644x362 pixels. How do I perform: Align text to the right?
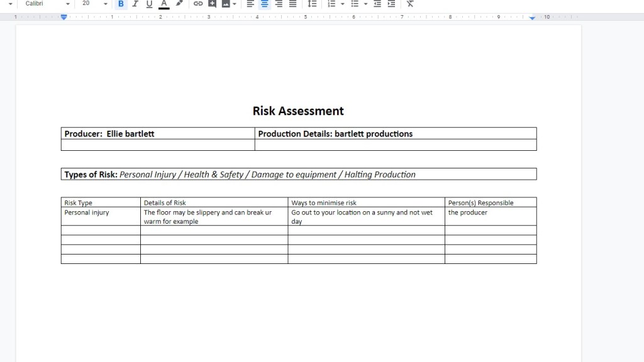pos(279,4)
